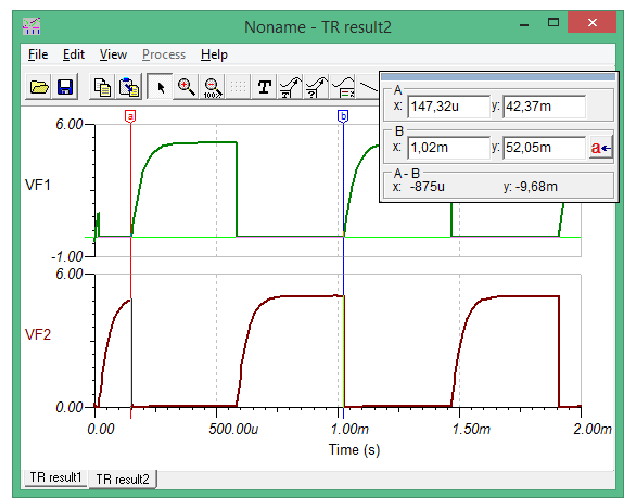Screen dimensions: 633x502
Task: Activate the zoom in magnifier tool
Action: [x=186, y=87]
